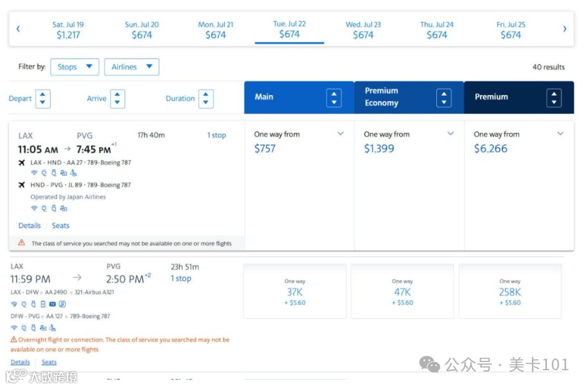This screenshot has height=388, width=588.
Task: Select the Fri, Jul 25 date tab
Action: tap(511, 30)
